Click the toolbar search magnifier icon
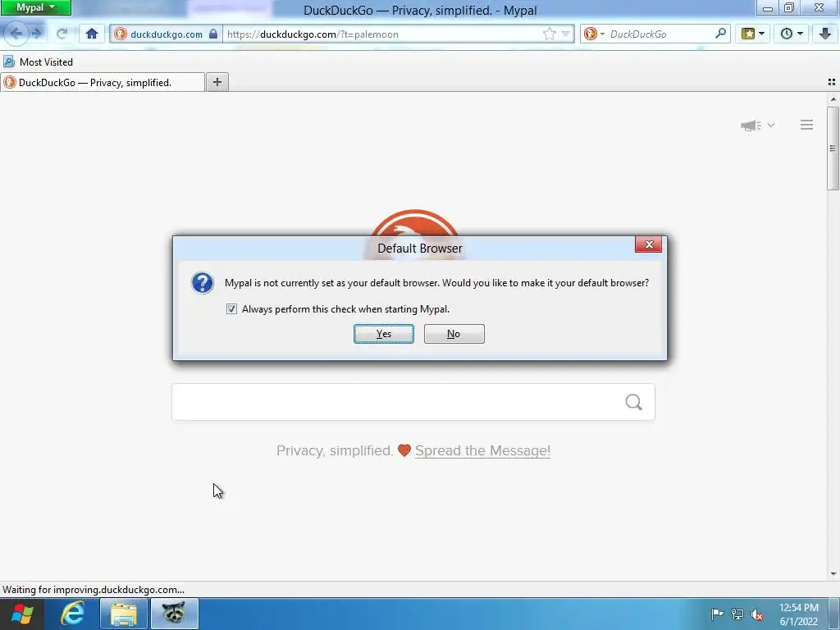 point(720,34)
